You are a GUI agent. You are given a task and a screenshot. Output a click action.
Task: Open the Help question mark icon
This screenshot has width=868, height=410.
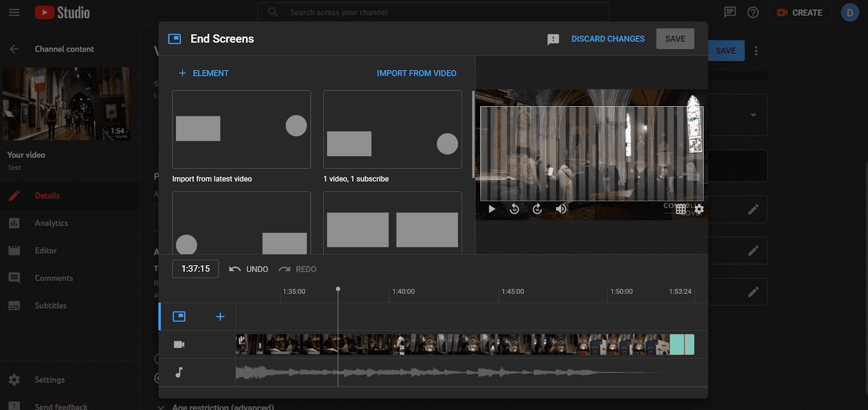tap(753, 12)
